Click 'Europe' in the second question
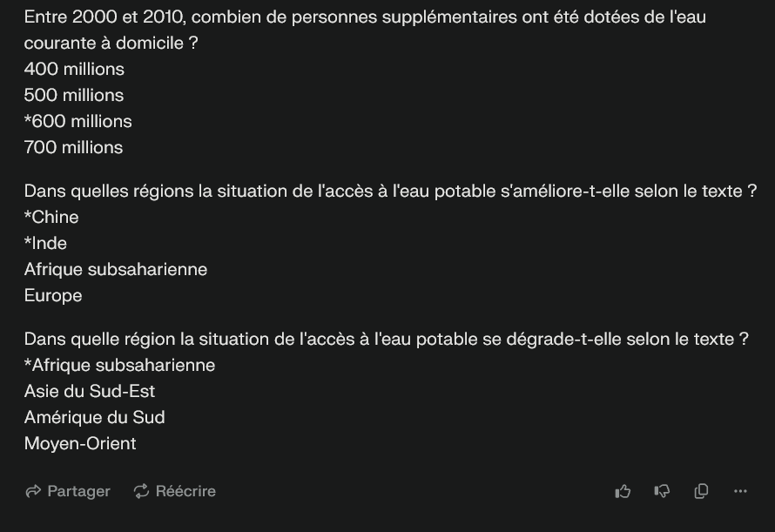Viewport: 775px width, 532px height. click(53, 296)
